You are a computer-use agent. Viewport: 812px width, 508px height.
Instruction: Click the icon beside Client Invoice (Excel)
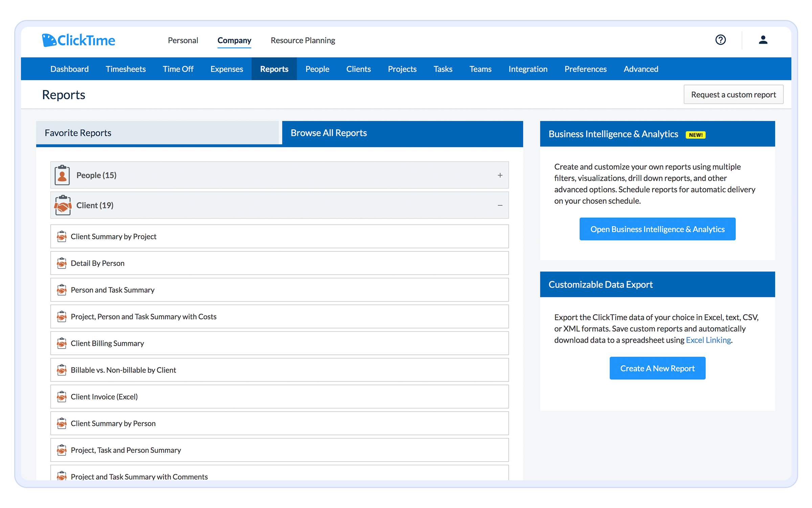pyautogui.click(x=62, y=397)
